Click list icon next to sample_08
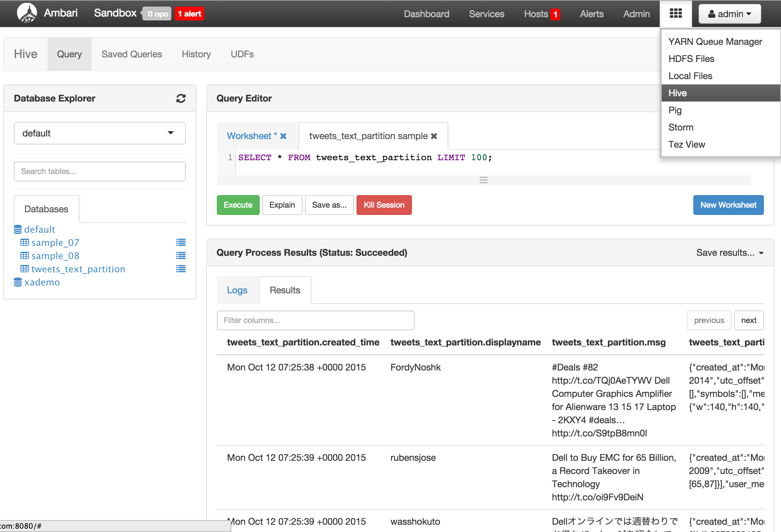This screenshot has width=781, height=532. (x=181, y=256)
